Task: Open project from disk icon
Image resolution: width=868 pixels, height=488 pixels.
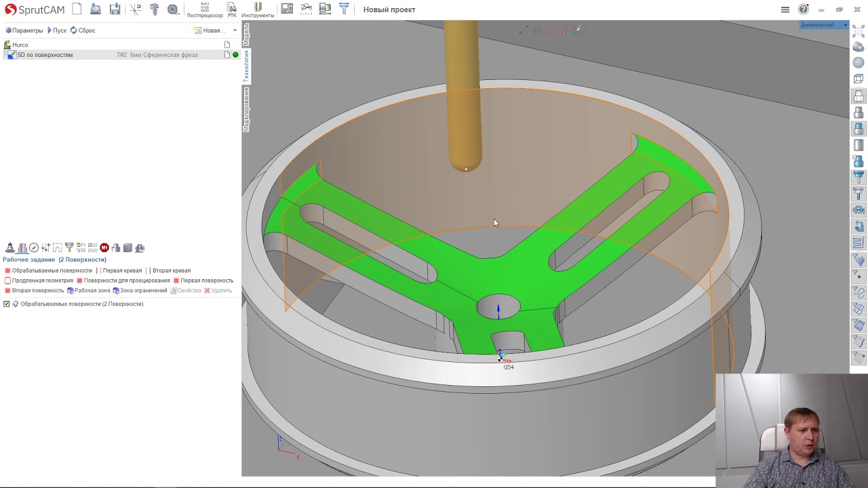Action: click(96, 9)
